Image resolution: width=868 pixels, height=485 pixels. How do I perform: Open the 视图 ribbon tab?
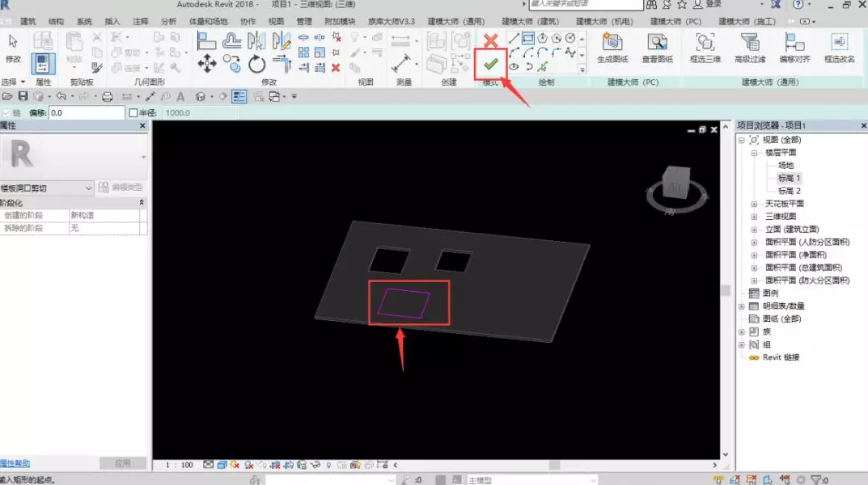coord(276,22)
